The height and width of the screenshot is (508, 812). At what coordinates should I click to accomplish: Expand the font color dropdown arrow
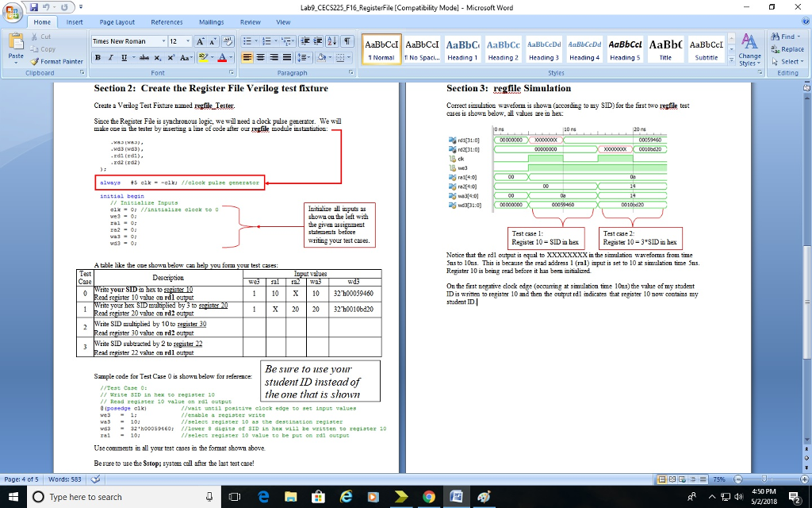(231, 57)
